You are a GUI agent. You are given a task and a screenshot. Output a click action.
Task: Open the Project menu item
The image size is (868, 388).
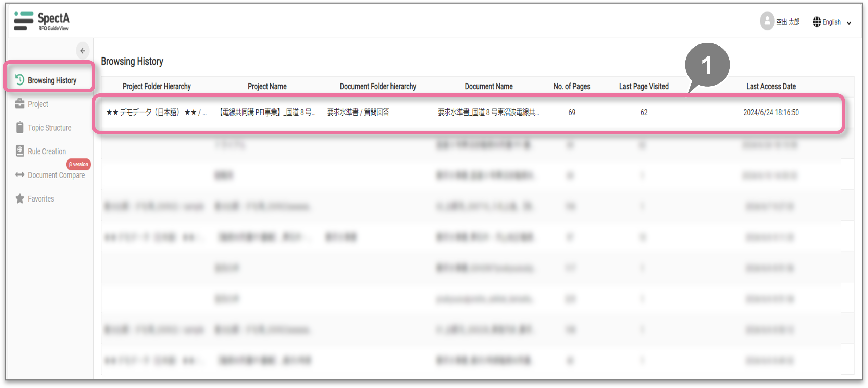(38, 104)
